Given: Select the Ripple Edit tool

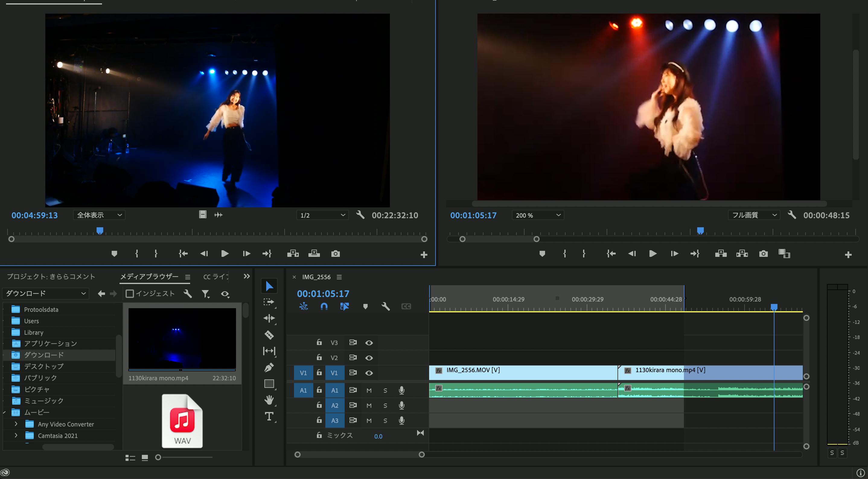Looking at the screenshot, I should coord(269,318).
